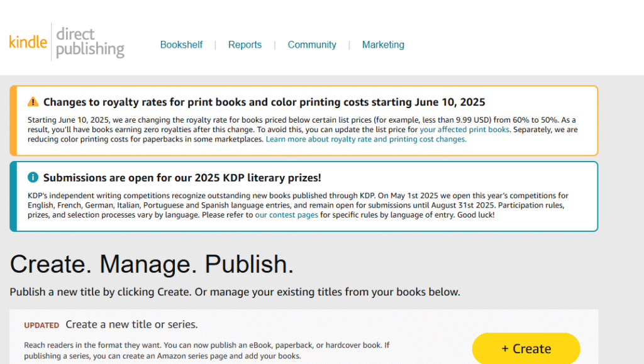Open the Bookshelf tab

pyautogui.click(x=181, y=45)
